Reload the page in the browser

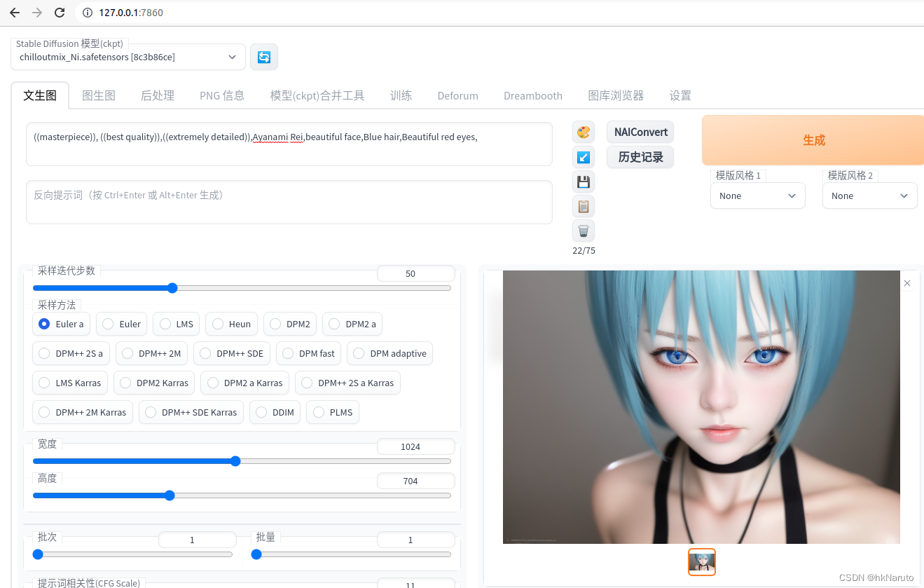coord(60,13)
